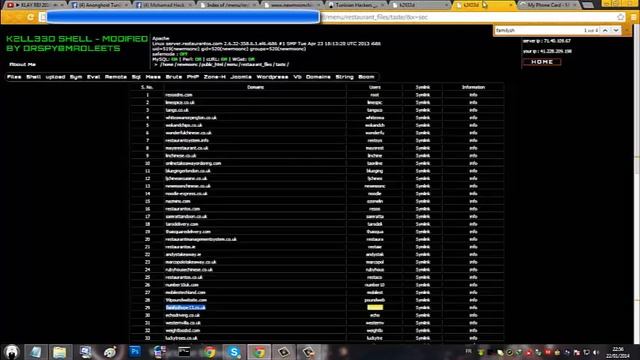Screen dimensions: 640x360
Task: Open the Brute menu item
Action: click(174, 77)
